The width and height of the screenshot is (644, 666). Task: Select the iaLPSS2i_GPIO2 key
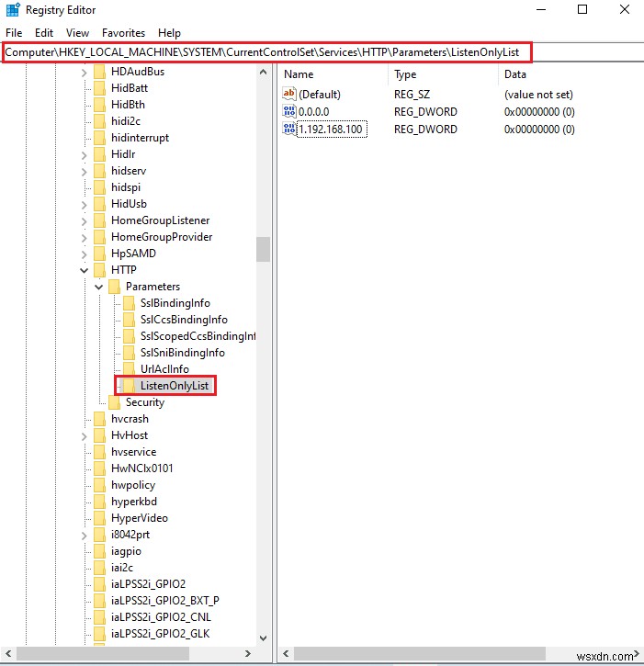[148, 584]
